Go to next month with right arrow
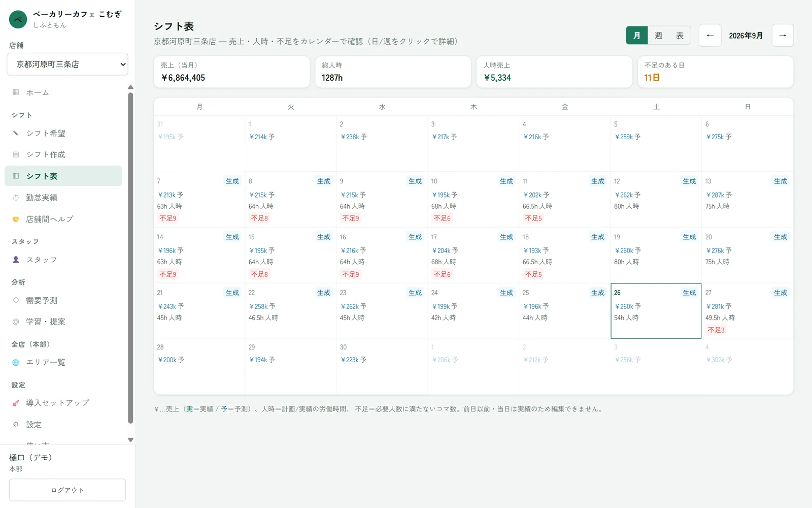The image size is (812, 508). (x=783, y=36)
